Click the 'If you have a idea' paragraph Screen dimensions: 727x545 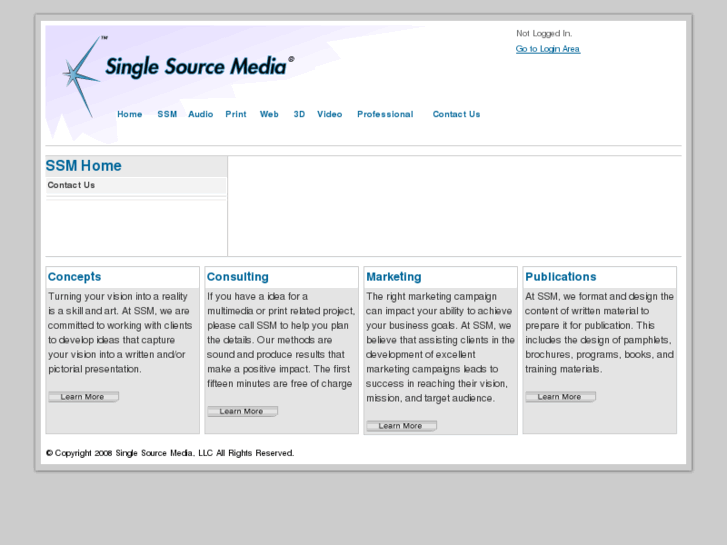point(281,340)
